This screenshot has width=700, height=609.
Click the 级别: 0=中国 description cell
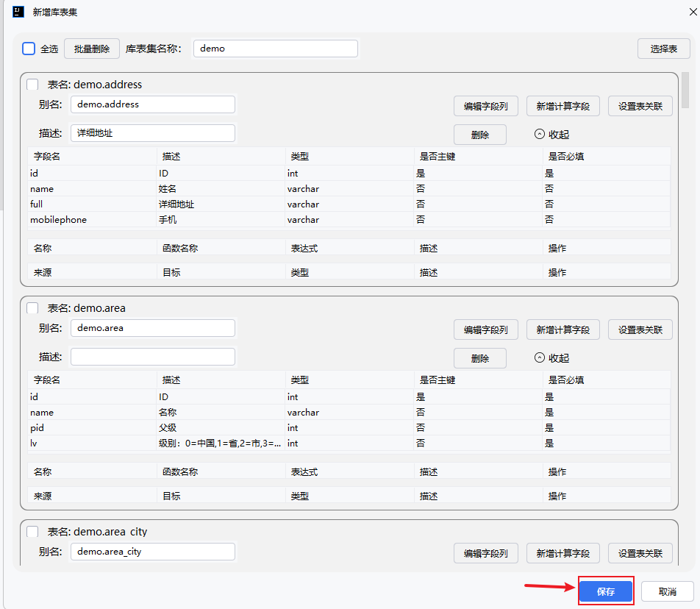click(221, 444)
